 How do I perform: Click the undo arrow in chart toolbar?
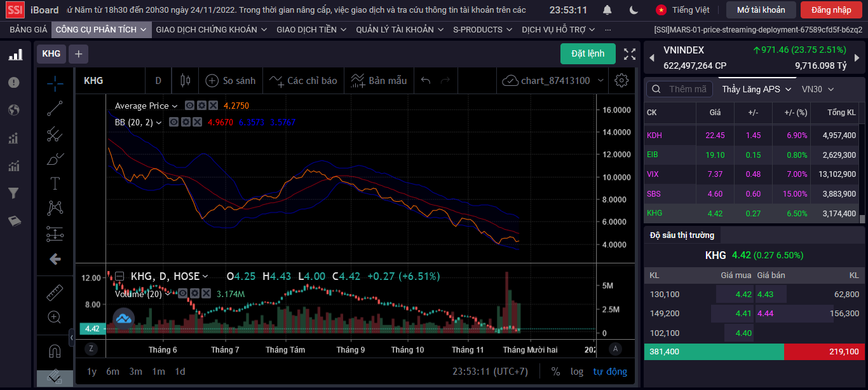tap(426, 81)
